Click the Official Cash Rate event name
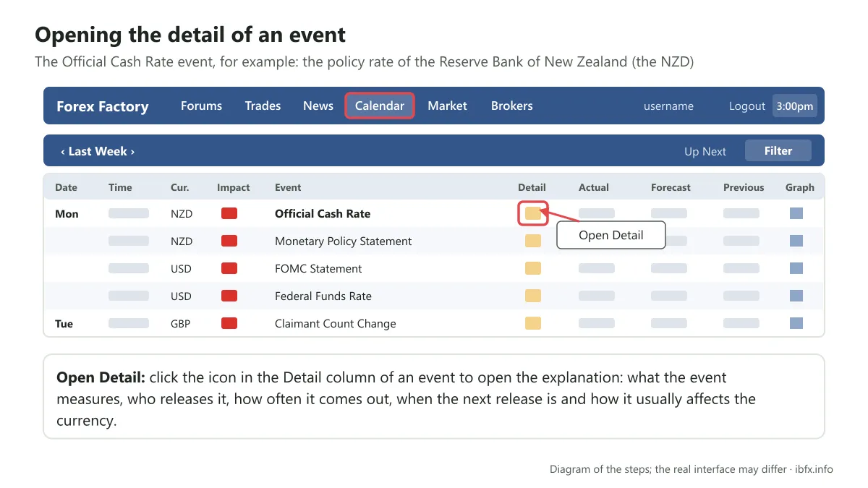The height and width of the screenshot is (488, 868). click(x=323, y=213)
